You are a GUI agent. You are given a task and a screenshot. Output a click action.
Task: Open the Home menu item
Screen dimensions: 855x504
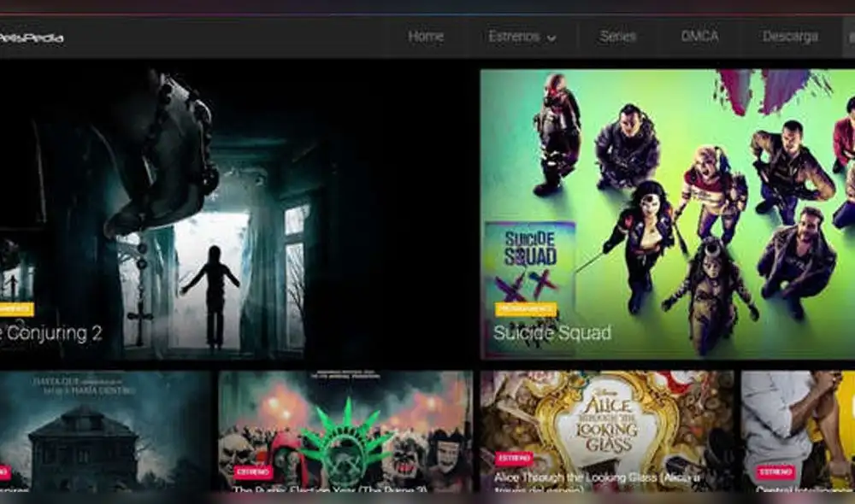pos(426,37)
